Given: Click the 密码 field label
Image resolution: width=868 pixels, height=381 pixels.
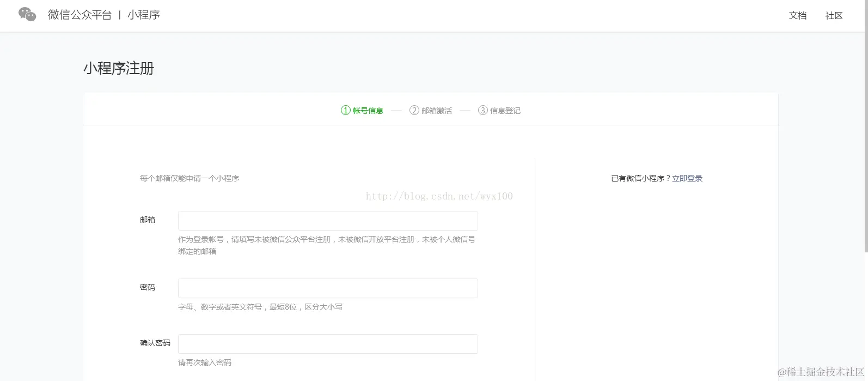Looking at the screenshot, I should pos(148,287).
